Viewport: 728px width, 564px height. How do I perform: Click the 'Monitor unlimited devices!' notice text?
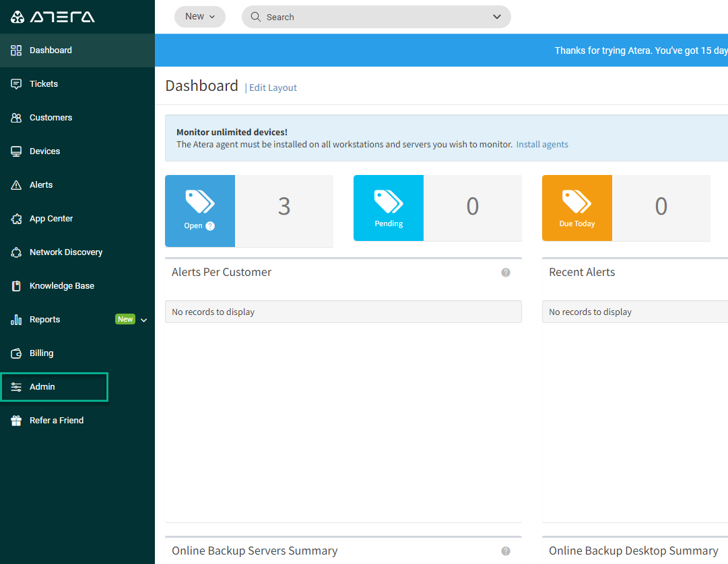click(232, 132)
